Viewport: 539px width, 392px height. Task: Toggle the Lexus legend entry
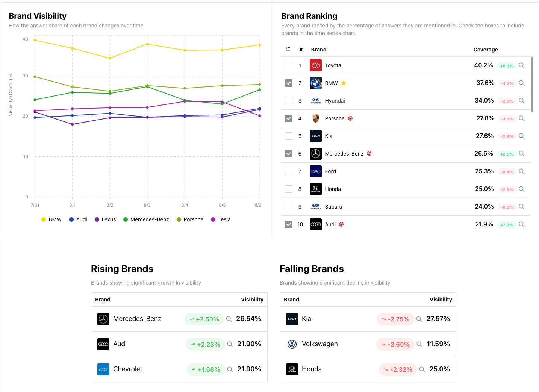105,219
